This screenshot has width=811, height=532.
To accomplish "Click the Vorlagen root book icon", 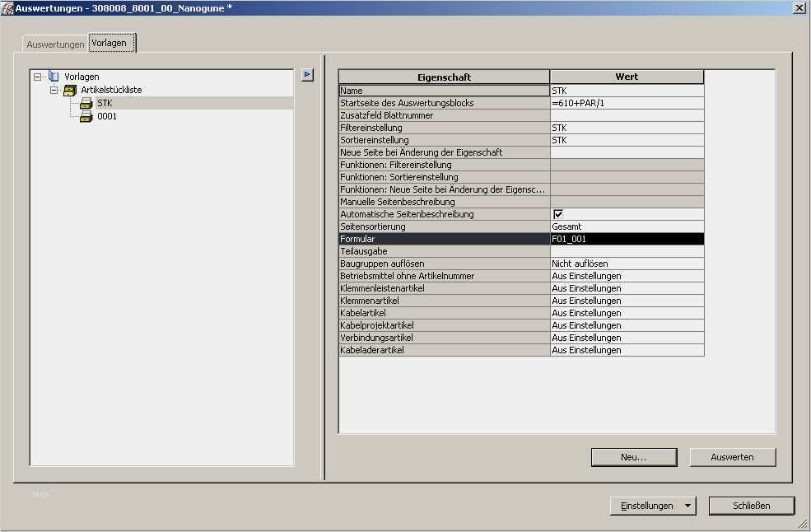I will click(x=54, y=77).
